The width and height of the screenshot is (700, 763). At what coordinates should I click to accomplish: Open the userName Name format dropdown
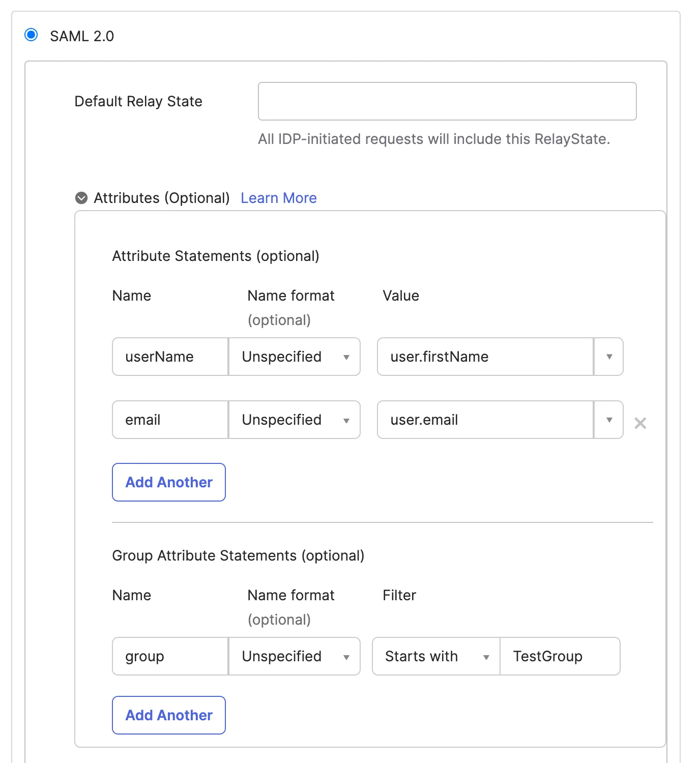pyautogui.click(x=346, y=357)
